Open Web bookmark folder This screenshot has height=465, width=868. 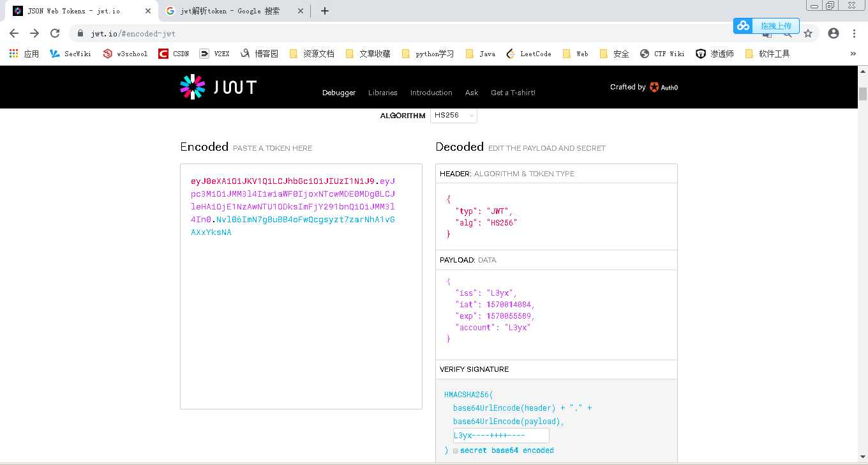(x=576, y=54)
